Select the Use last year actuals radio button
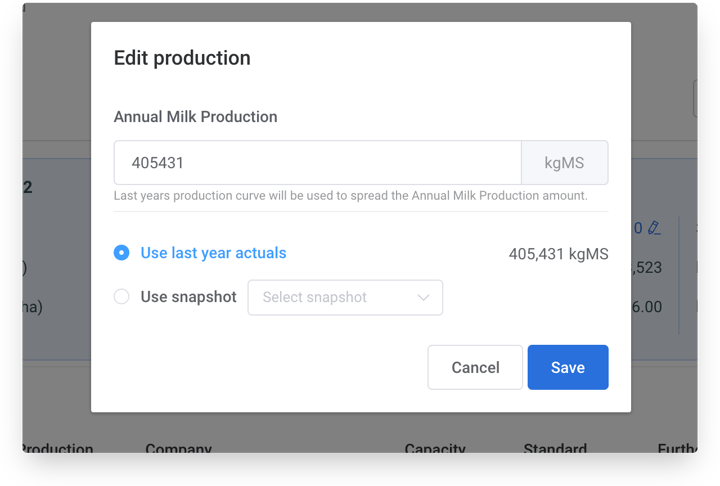This screenshot has height=486, width=720. pyautogui.click(x=122, y=253)
